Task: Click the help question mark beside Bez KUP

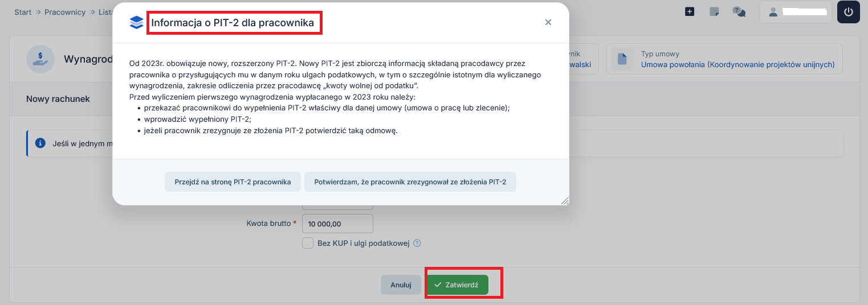Action: coord(417,244)
